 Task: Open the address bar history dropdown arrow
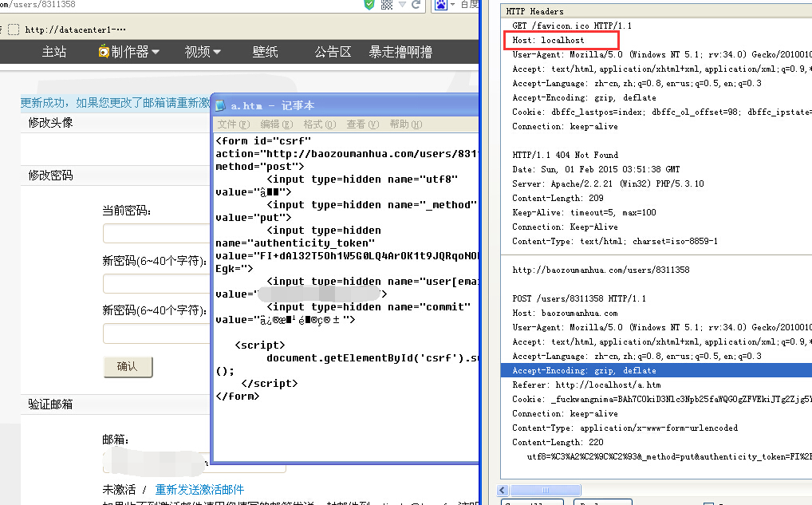tap(402, 5)
